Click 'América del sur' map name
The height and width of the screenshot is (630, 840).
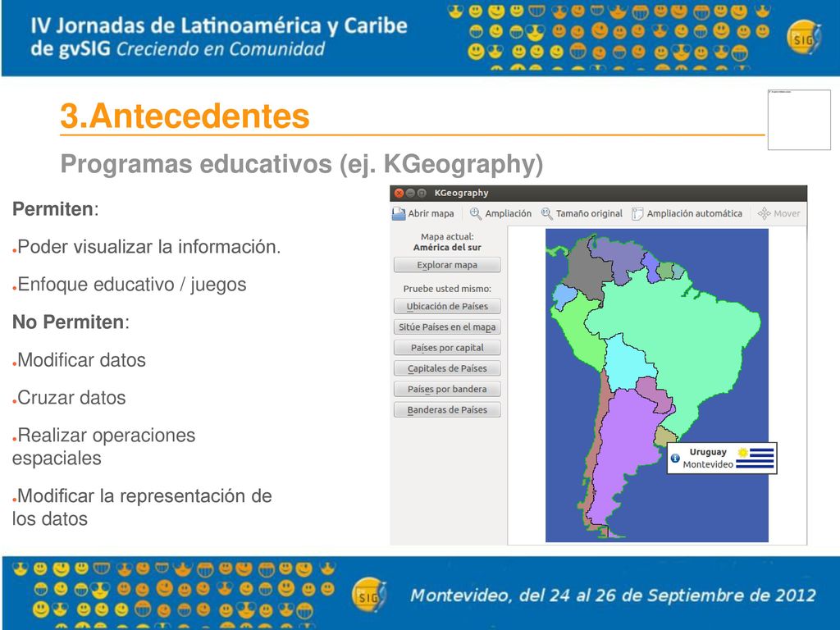click(447, 248)
